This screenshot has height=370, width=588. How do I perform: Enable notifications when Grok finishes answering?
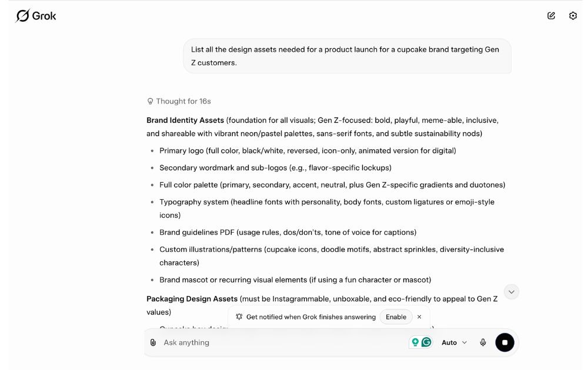tap(396, 317)
